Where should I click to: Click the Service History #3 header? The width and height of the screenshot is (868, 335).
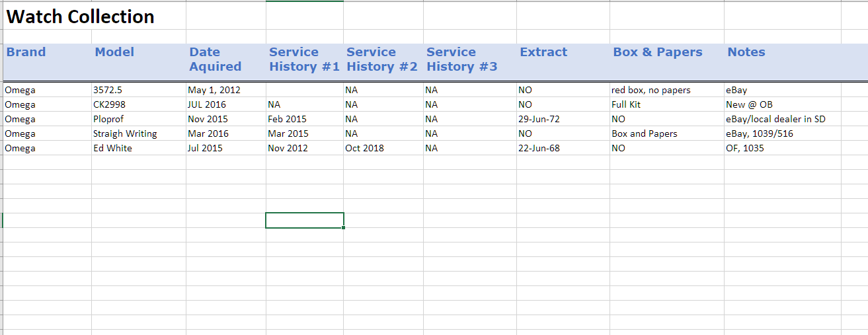coord(461,59)
